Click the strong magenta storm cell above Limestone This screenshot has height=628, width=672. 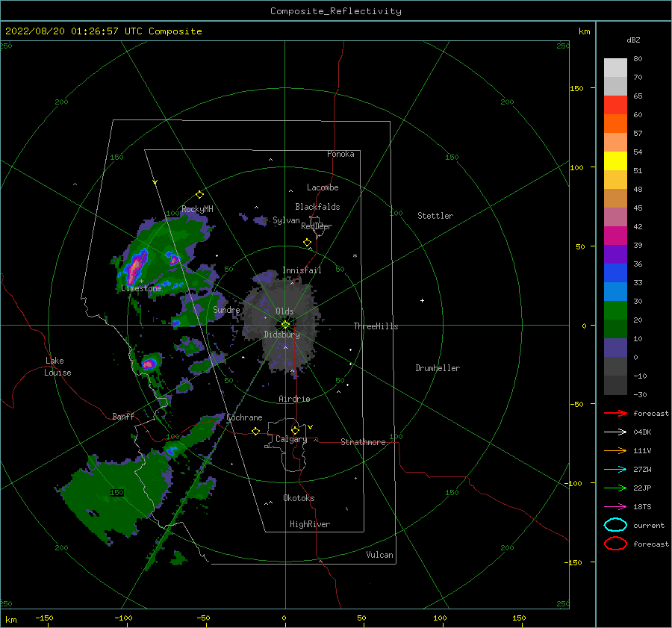click(135, 268)
